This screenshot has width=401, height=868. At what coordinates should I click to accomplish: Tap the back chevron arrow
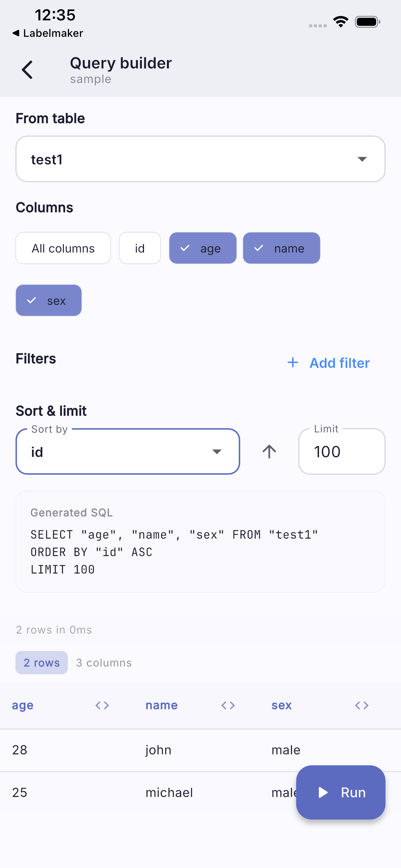click(x=27, y=70)
